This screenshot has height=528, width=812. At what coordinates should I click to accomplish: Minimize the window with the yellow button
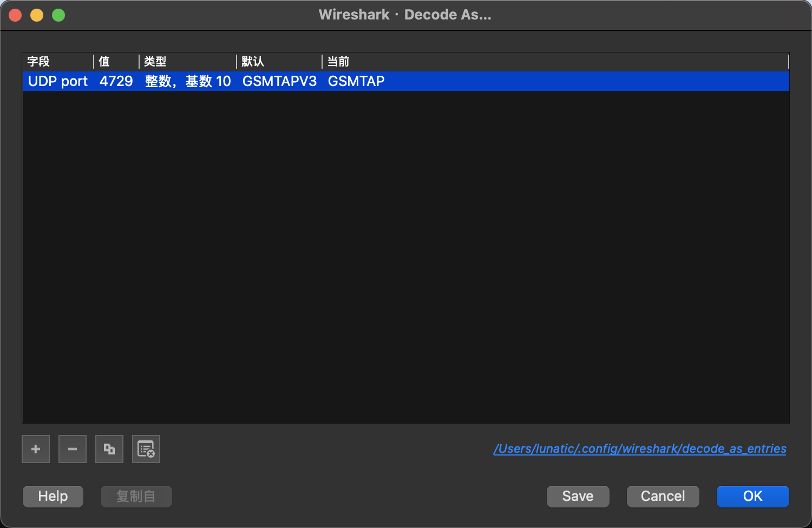37,15
